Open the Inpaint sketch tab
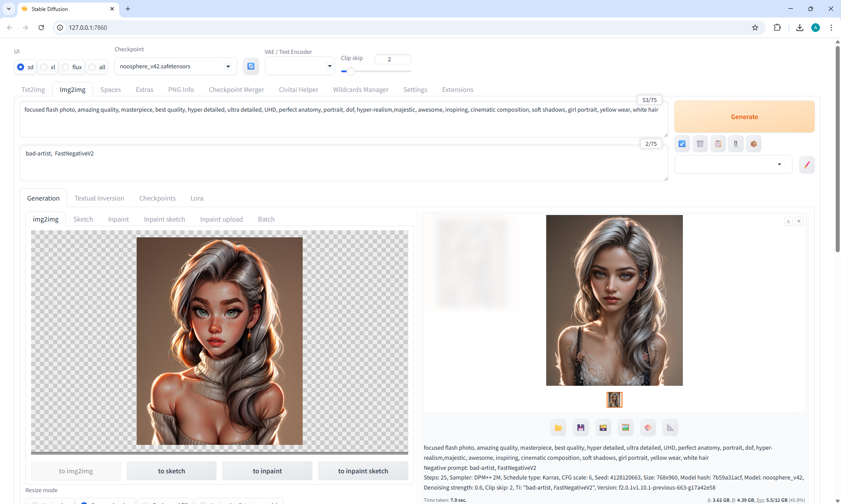The image size is (841, 504). [164, 219]
